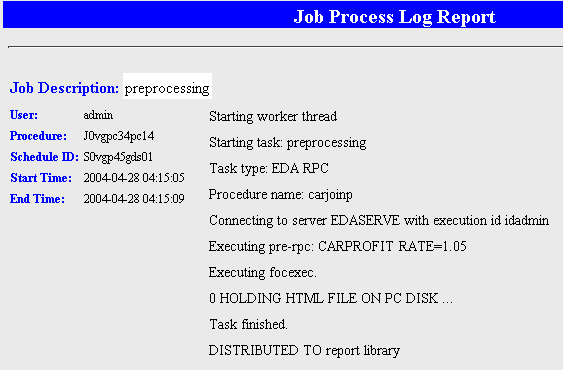The height and width of the screenshot is (370, 563).
Task: Click the Job Description label
Action: [64, 88]
